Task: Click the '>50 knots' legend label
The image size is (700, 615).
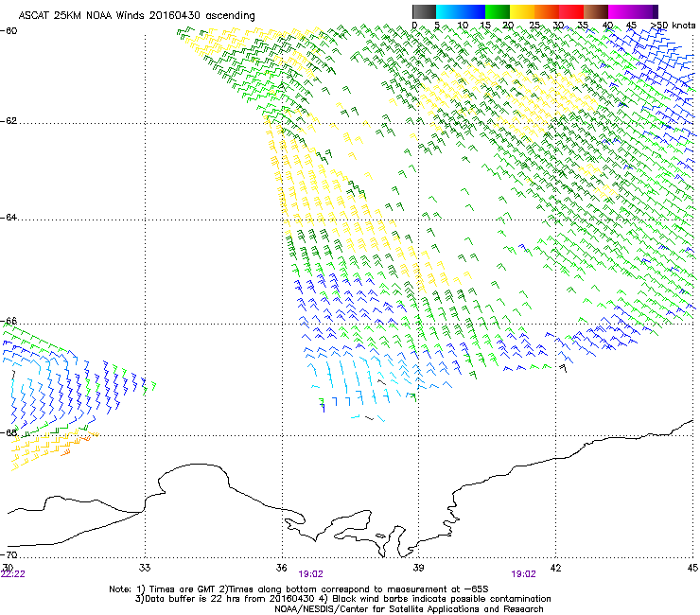Action: [673, 26]
